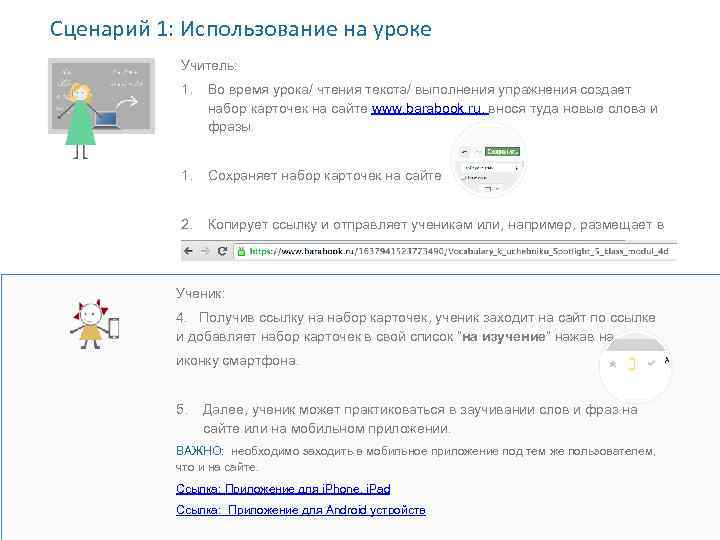
Task: Click the teacher at blackboard illustration
Action: pyautogui.click(x=101, y=108)
